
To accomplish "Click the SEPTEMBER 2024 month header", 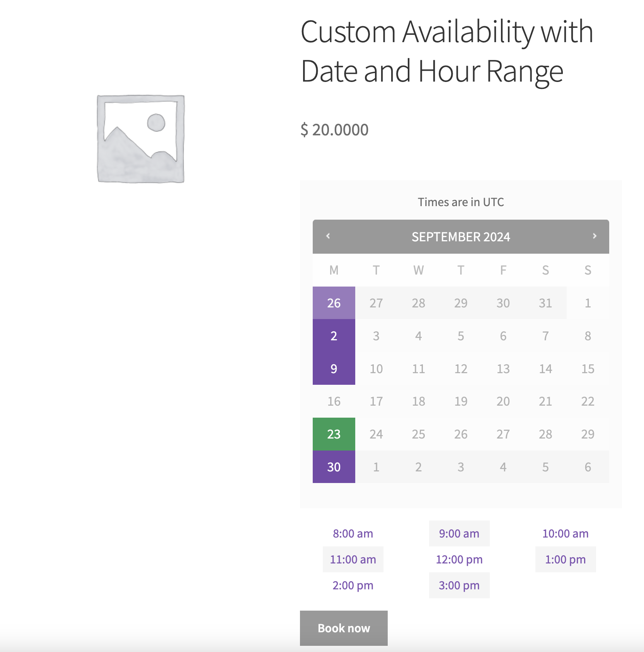I will (x=461, y=237).
